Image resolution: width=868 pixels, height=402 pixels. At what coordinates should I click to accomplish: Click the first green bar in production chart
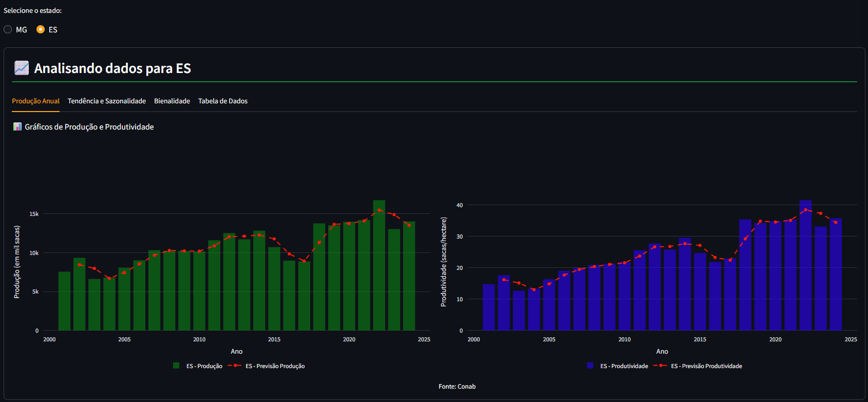click(64, 303)
